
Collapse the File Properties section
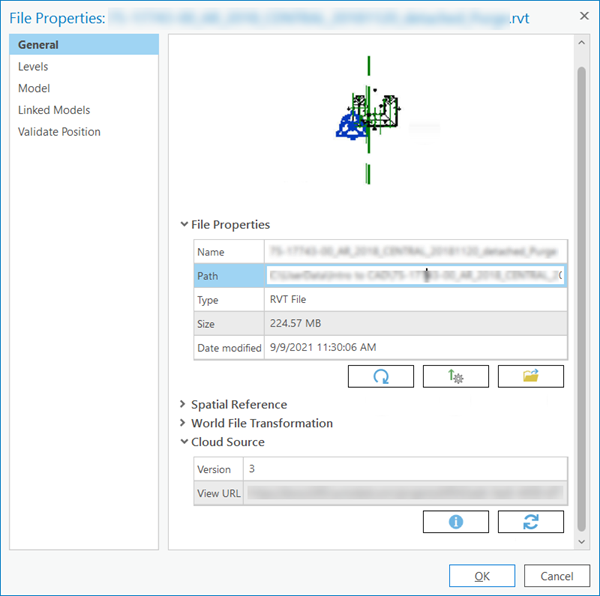184,224
